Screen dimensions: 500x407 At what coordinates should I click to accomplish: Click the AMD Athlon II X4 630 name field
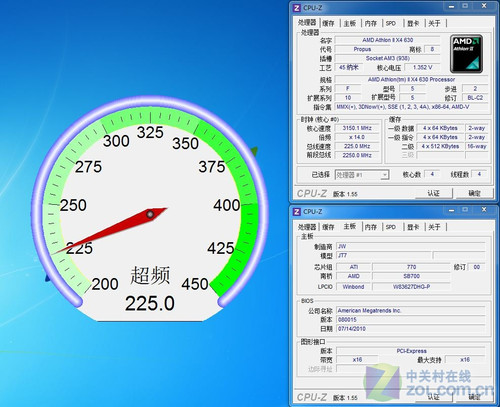point(387,40)
